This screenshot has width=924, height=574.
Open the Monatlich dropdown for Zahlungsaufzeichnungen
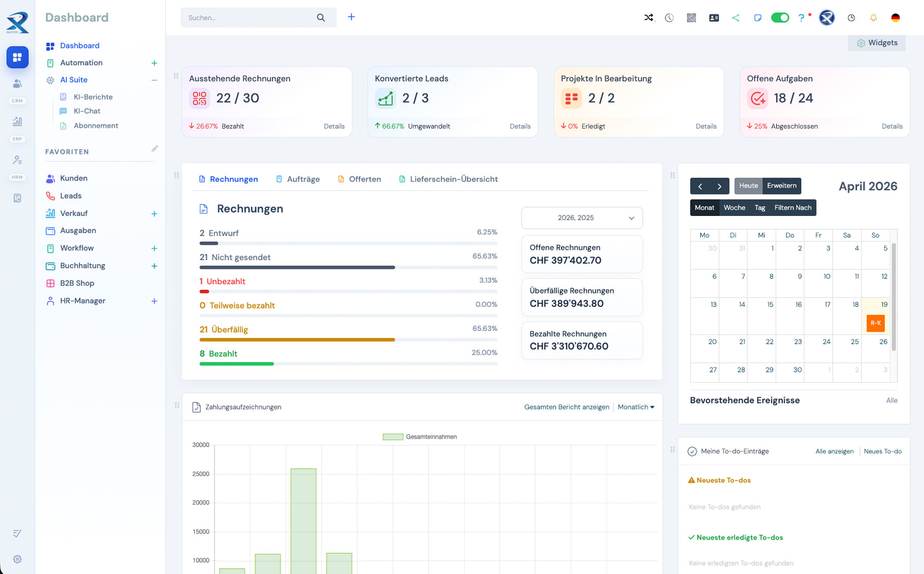635,407
